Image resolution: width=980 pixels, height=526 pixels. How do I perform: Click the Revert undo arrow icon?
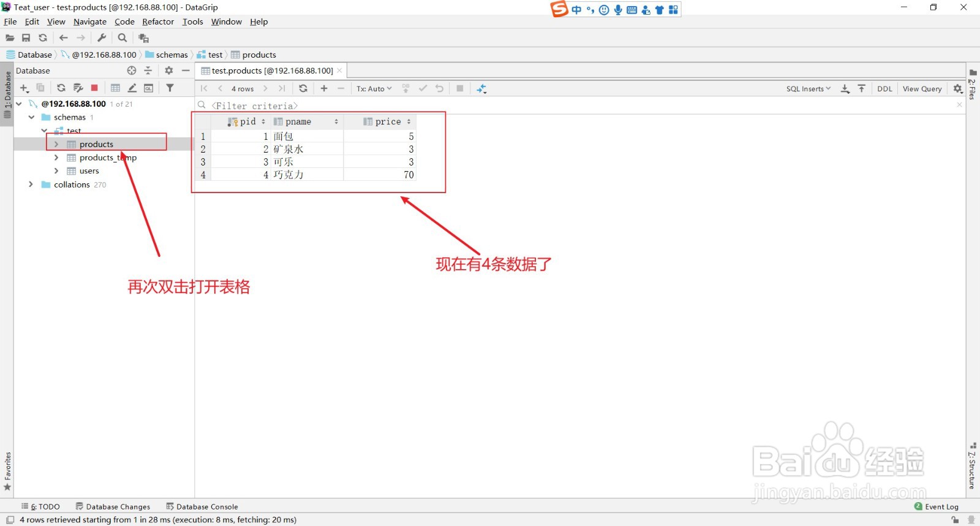pyautogui.click(x=439, y=89)
